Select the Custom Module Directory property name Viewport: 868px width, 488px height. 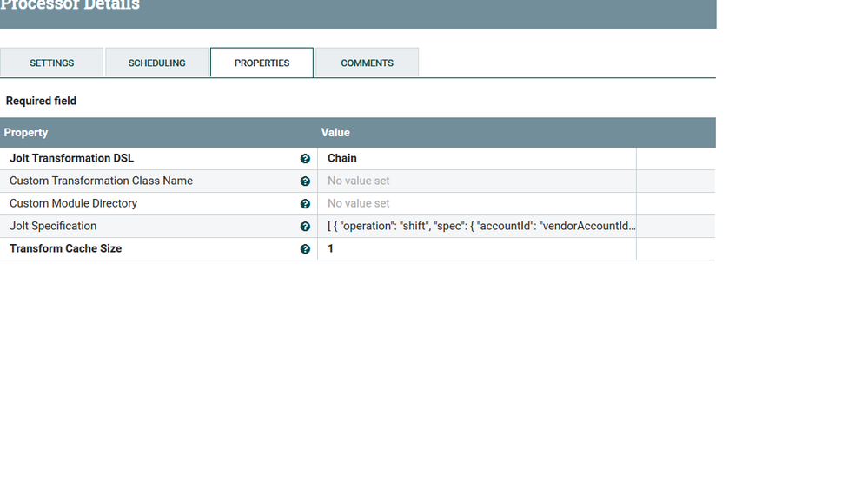(x=73, y=204)
